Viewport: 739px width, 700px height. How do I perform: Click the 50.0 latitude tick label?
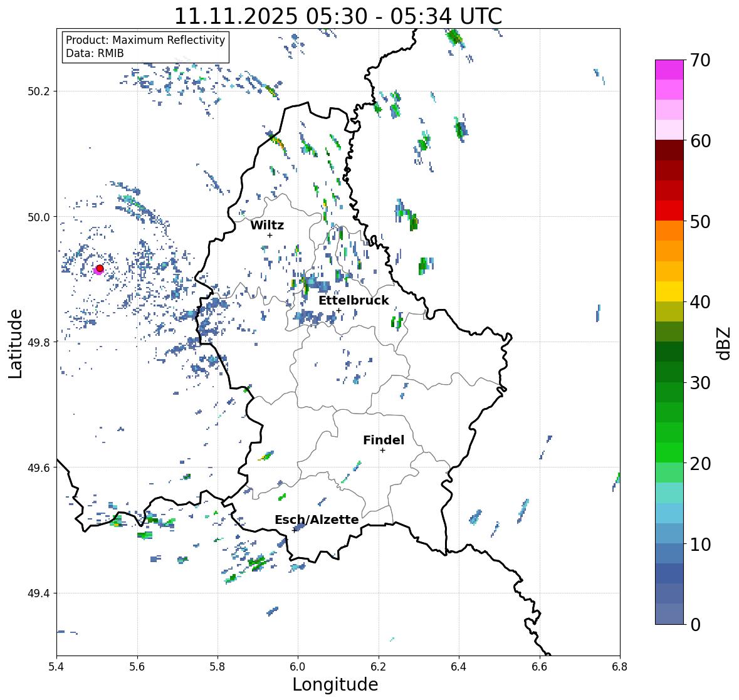pos(39,217)
